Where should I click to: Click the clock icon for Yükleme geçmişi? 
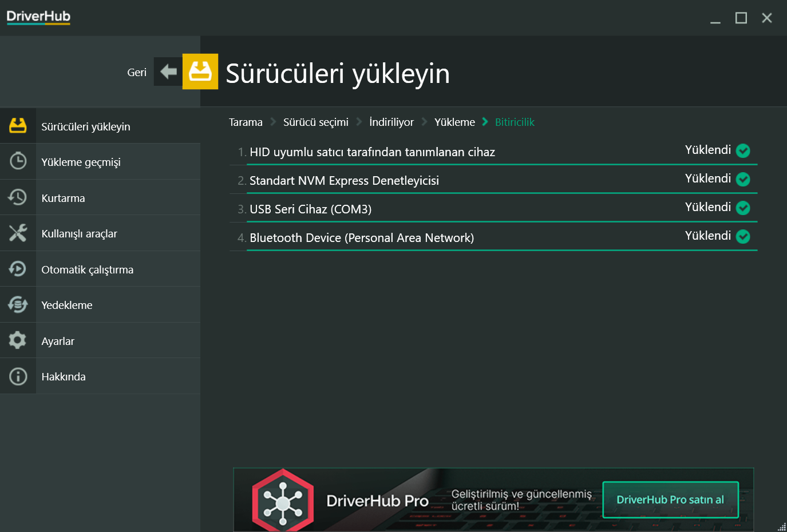18,161
